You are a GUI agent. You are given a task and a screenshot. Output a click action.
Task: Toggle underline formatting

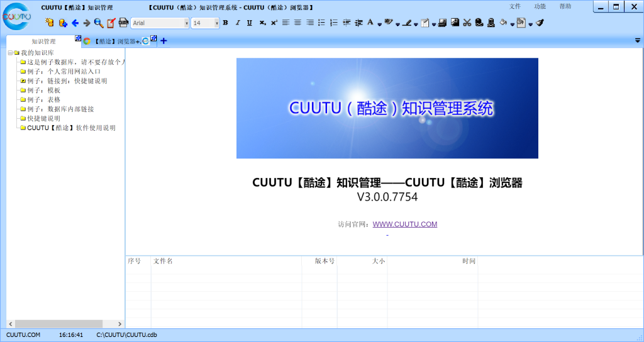tap(249, 23)
